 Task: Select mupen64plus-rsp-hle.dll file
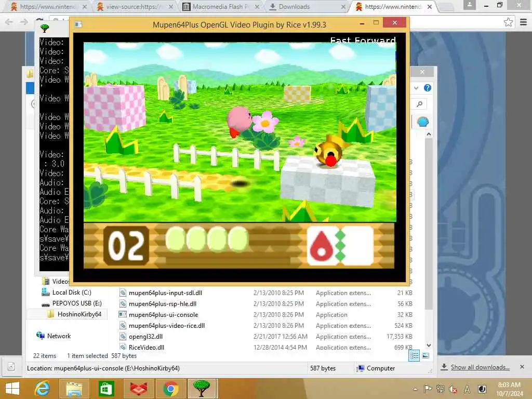click(x=163, y=303)
